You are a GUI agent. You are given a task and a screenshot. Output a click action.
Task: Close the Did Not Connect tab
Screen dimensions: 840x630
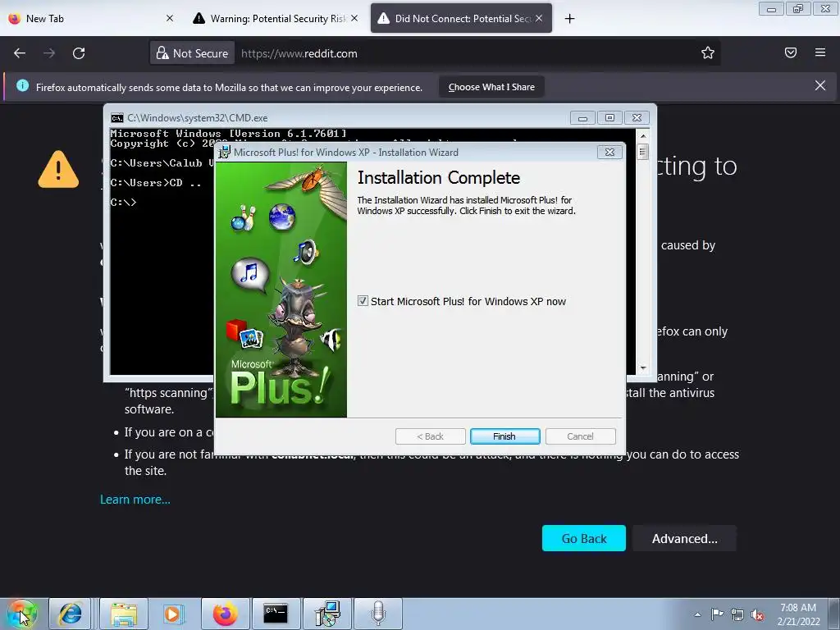[539, 18]
